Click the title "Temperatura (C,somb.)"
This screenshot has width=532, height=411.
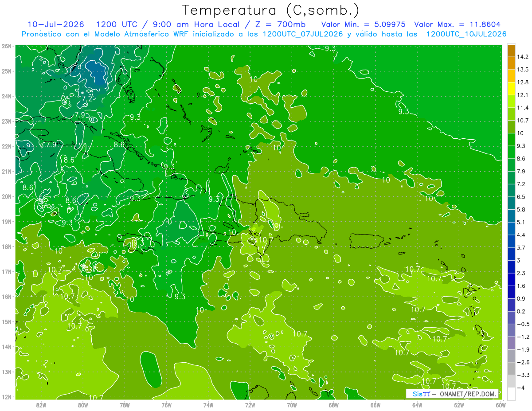pos(270,10)
